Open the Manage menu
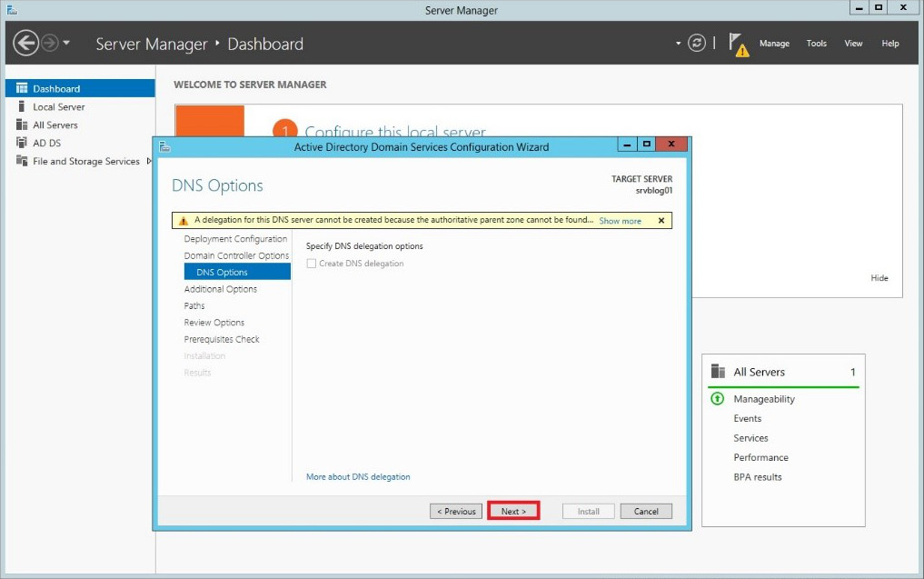Viewport: 924px width, 579px height. click(774, 43)
